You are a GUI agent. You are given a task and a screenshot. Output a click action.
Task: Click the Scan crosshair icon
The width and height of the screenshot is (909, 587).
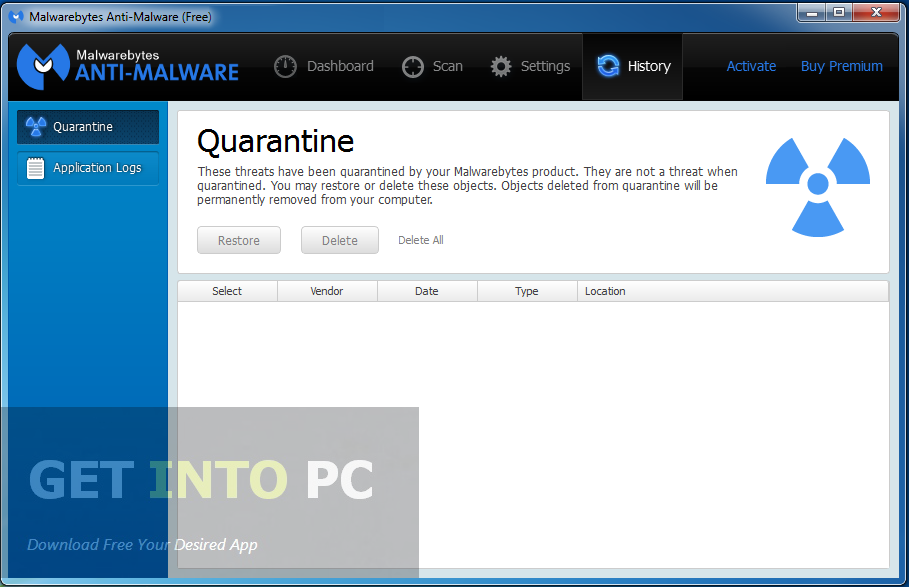tap(413, 67)
